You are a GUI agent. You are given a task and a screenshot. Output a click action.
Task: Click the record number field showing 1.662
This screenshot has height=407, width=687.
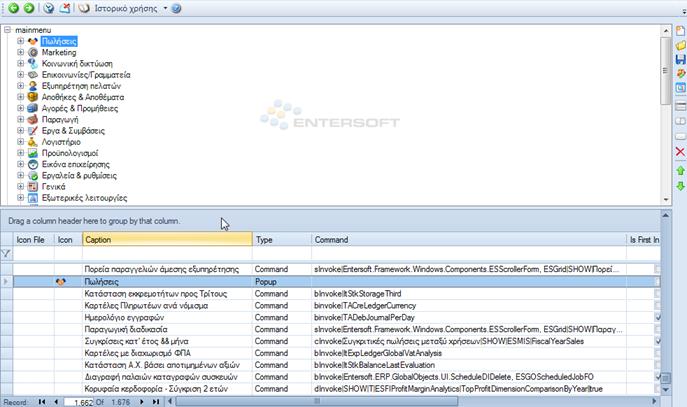click(78, 402)
